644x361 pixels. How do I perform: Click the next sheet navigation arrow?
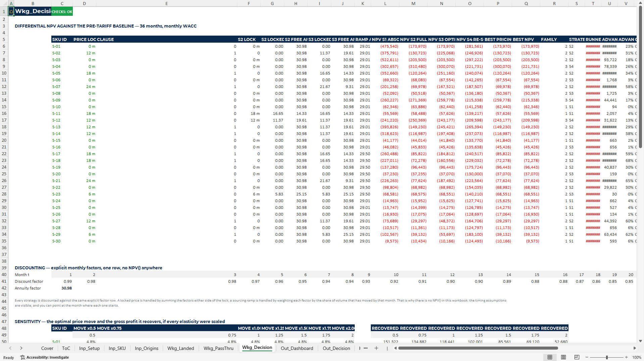21,348
